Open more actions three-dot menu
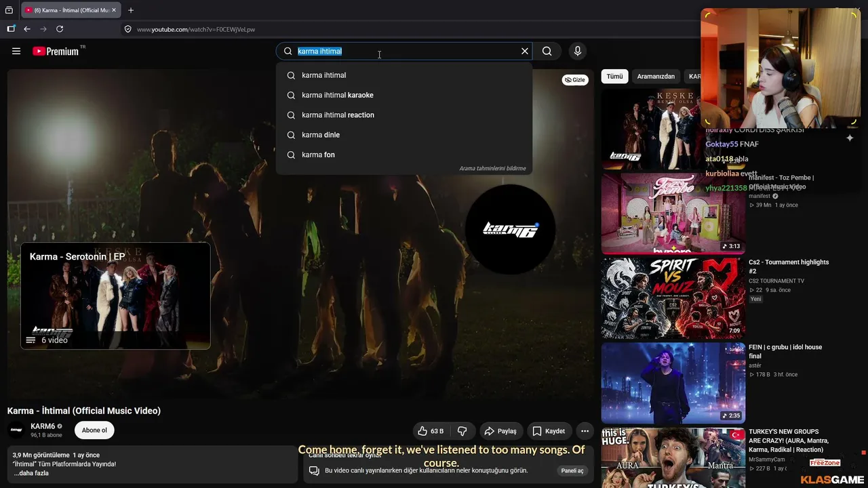 pyautogui.click(x=585, y=431)
